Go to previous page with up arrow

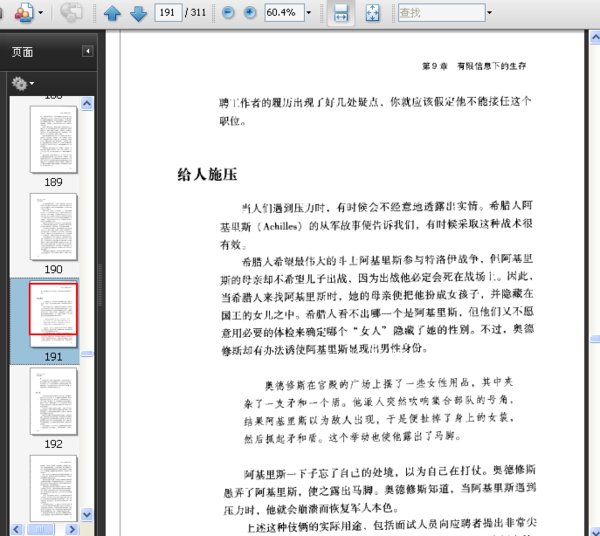113,14
